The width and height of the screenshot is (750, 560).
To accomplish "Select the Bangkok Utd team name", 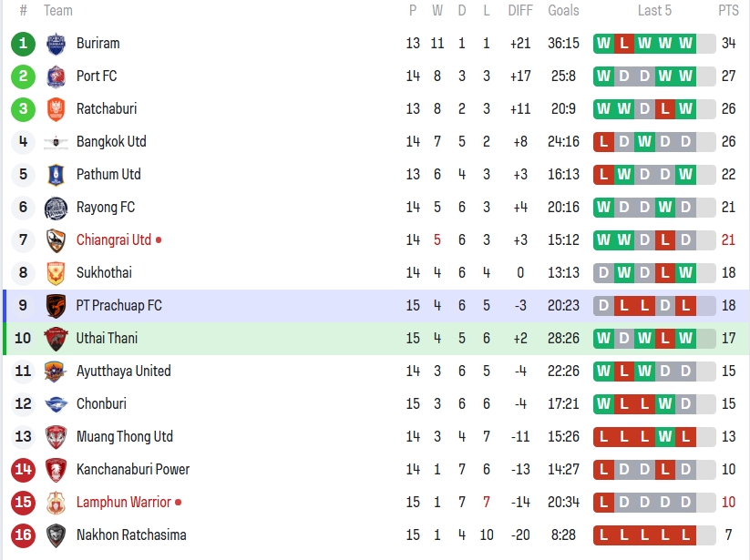I will (111, 142).
